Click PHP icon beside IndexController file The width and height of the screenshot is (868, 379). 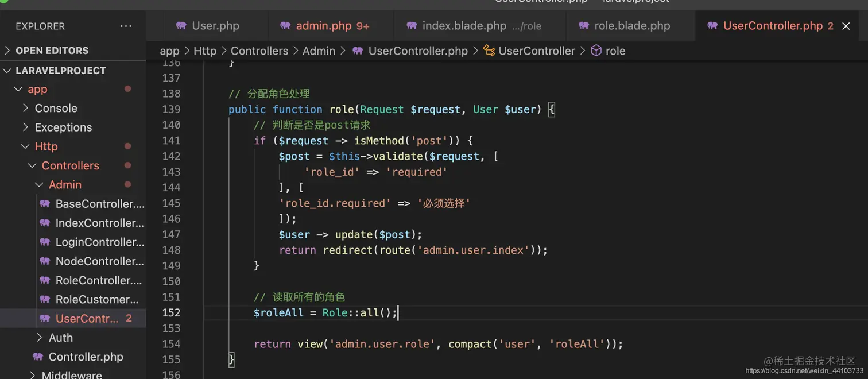pyautogui.click(x=45, y=223)
